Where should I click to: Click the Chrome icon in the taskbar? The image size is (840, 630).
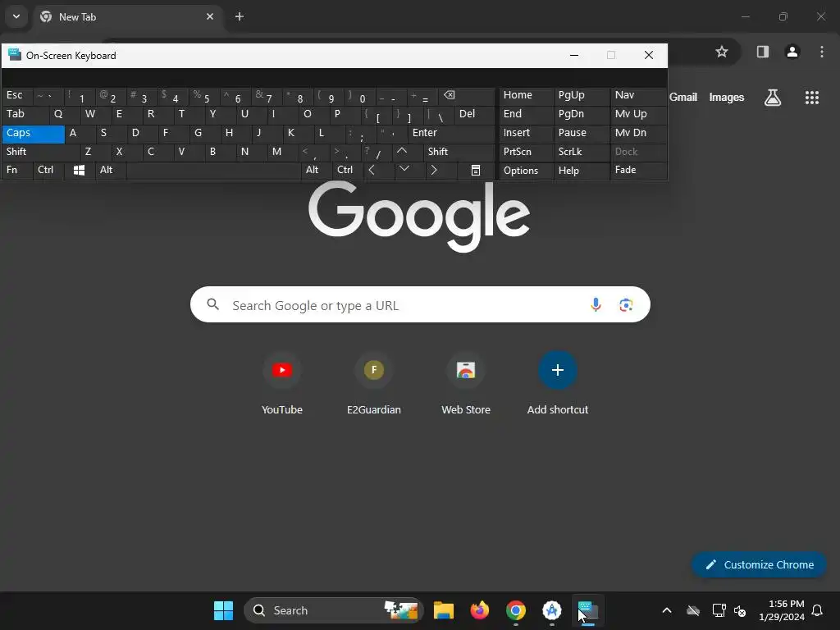click(x=515, y=610)
